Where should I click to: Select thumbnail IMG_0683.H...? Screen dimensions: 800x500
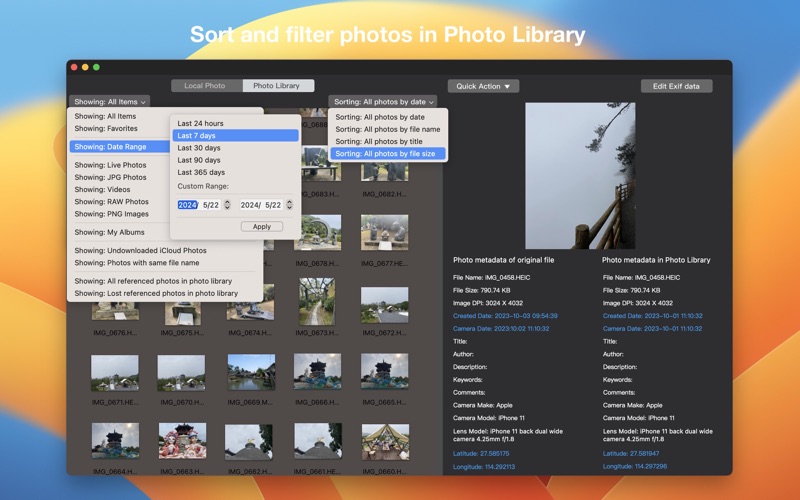click(321, 164)
